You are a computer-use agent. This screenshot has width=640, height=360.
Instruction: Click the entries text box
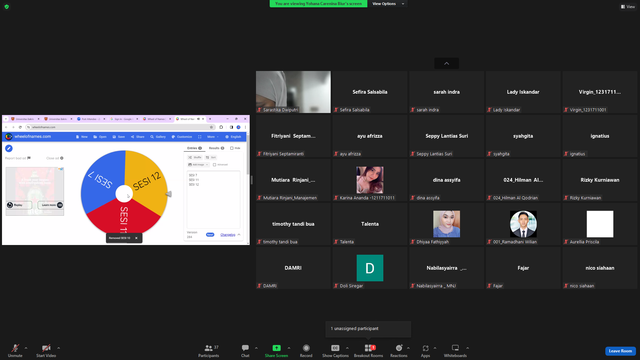213,200
